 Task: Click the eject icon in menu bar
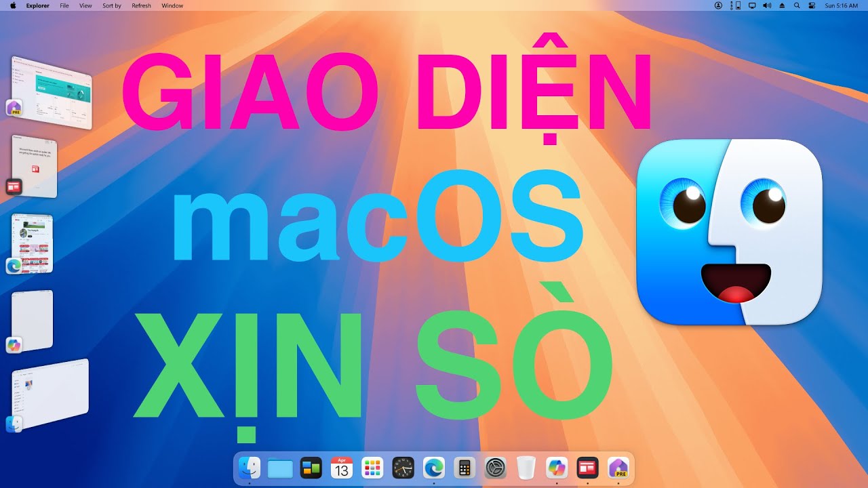[782, 5]
